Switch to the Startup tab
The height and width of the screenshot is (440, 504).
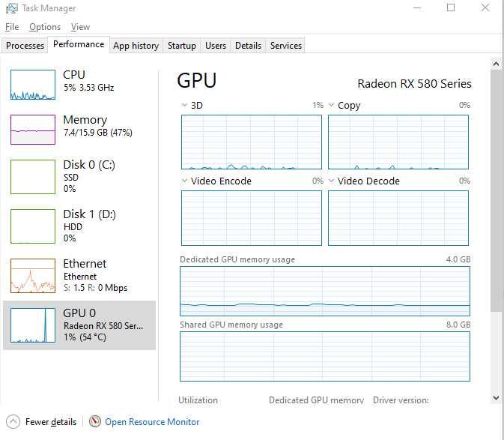tap(181, 46)
